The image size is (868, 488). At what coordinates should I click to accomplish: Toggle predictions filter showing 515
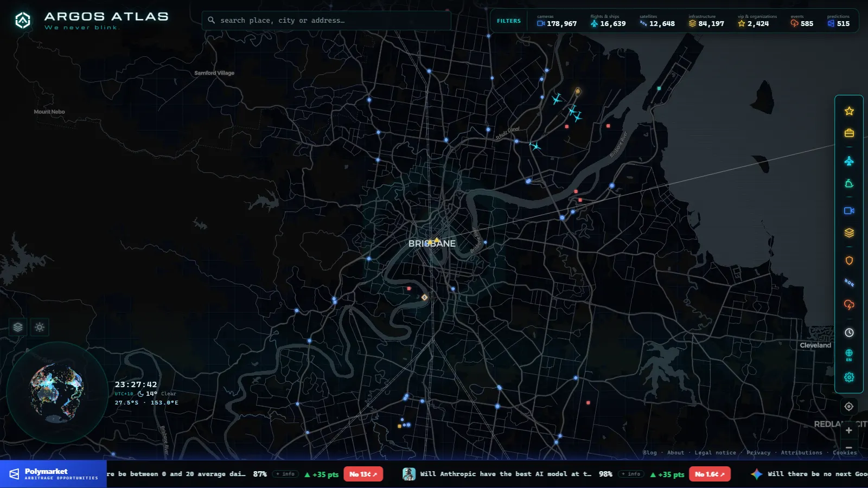point(839,21)
